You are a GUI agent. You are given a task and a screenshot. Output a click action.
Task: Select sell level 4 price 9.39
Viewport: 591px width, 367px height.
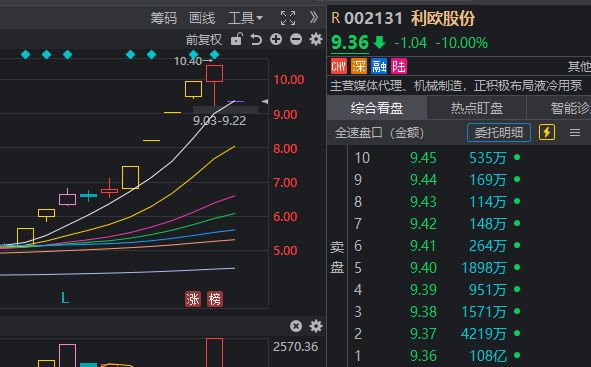click(x=423, y=290)
